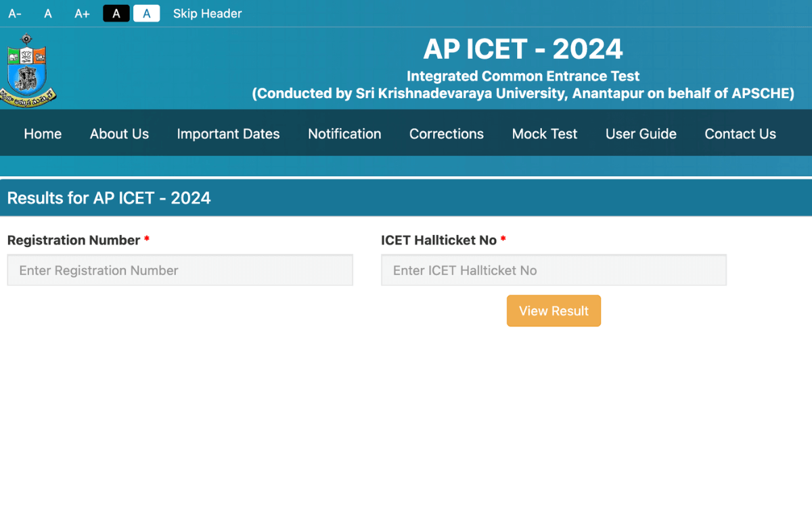Click the View Result button
Viewport: 812px width, 520px height.
tap(554, 311)
